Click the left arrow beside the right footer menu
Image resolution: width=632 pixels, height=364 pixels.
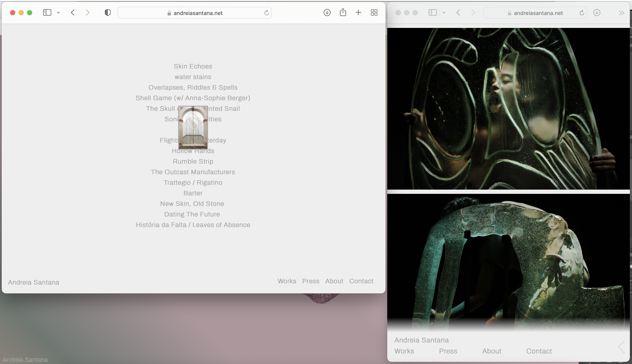(621, 347)
